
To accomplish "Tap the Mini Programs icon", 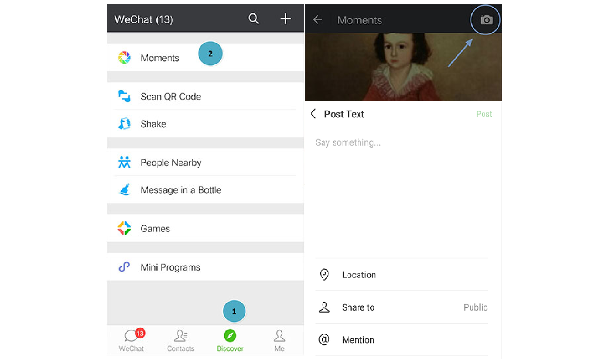I will [124, 267].
